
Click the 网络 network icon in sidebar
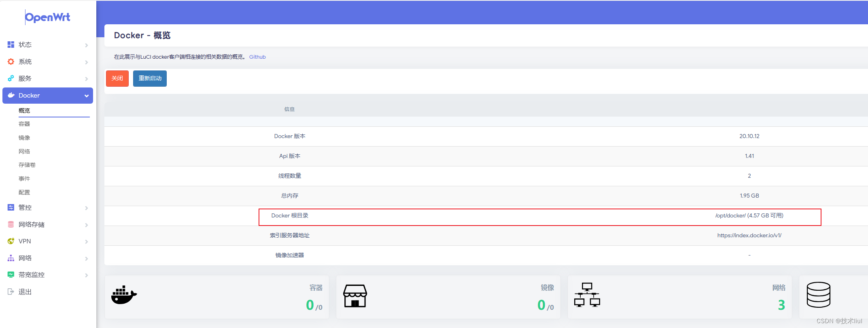click(11, 258)
